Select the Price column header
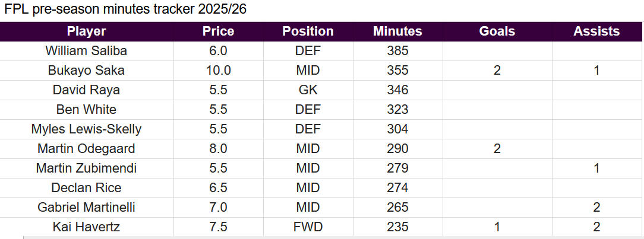644x239 pixels. pos(218,31)
